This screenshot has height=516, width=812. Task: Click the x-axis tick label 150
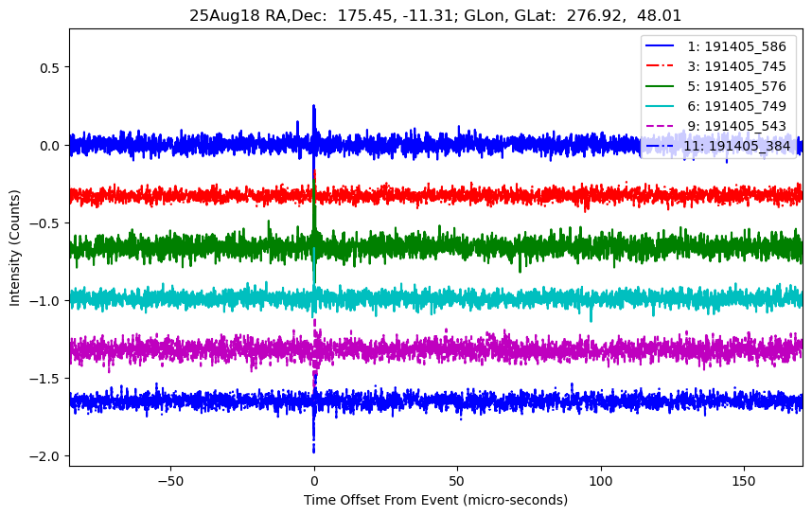pos(744,479)
